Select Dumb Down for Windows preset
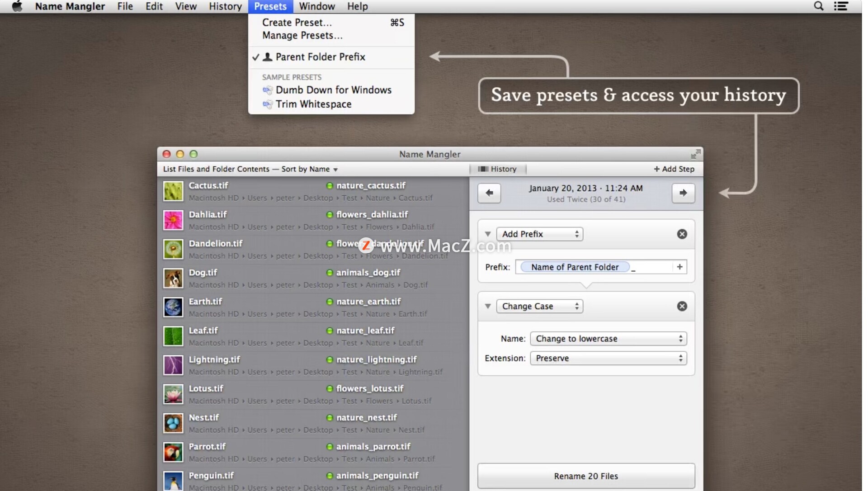The image size is (868, 491). (331, 90)
